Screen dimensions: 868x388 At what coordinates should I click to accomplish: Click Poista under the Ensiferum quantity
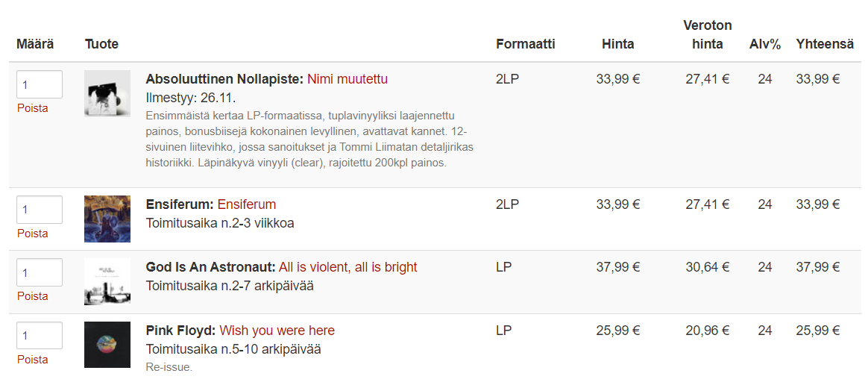click(x=33, y=234)
